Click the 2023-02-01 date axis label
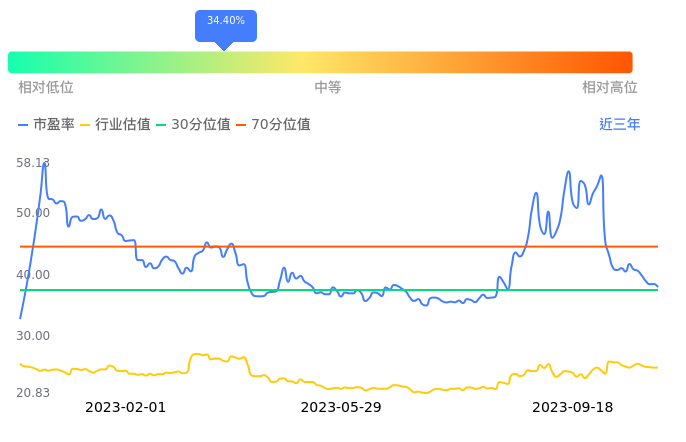686x442 pixels. tap(126, 407)
